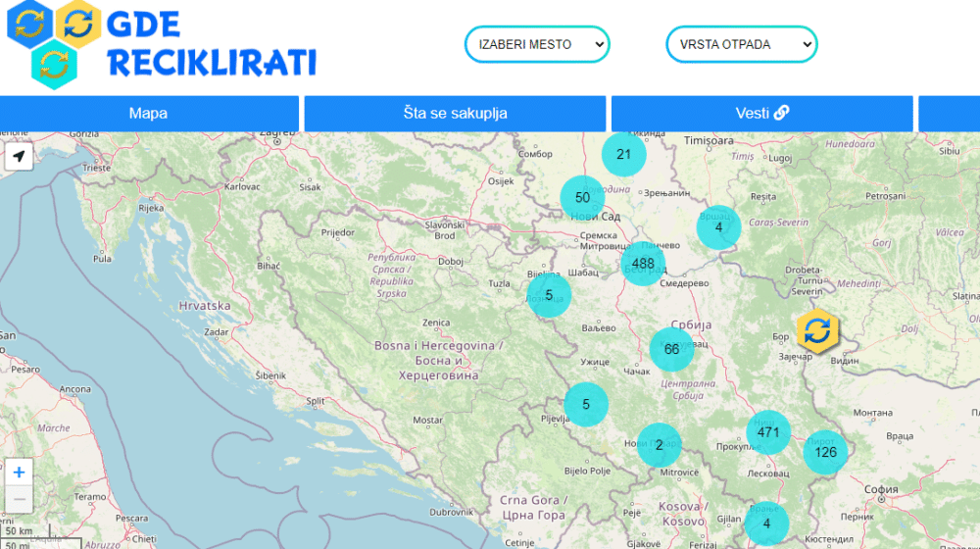Zoom in with the plus button
The width and height of the screenshot is (980, 549).
tap(19, 473)
